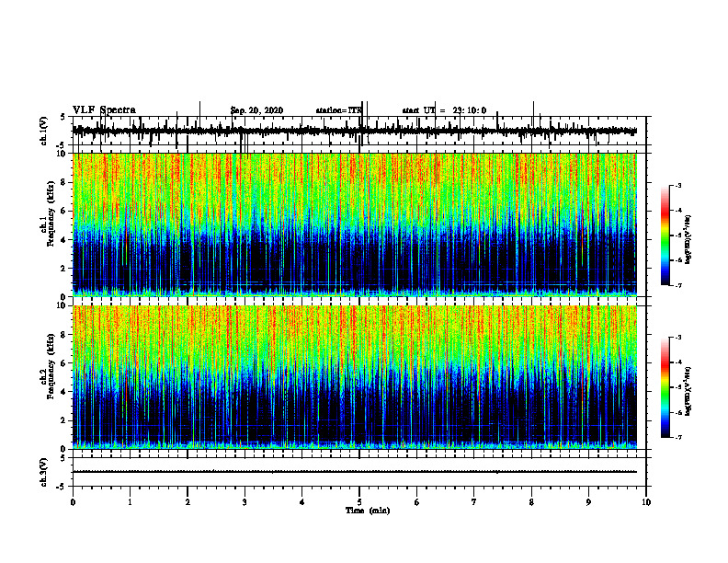Screen dimensions: 728x563
Task: Click the time axis tick label "9"
Action: click(x=588, y=502)
